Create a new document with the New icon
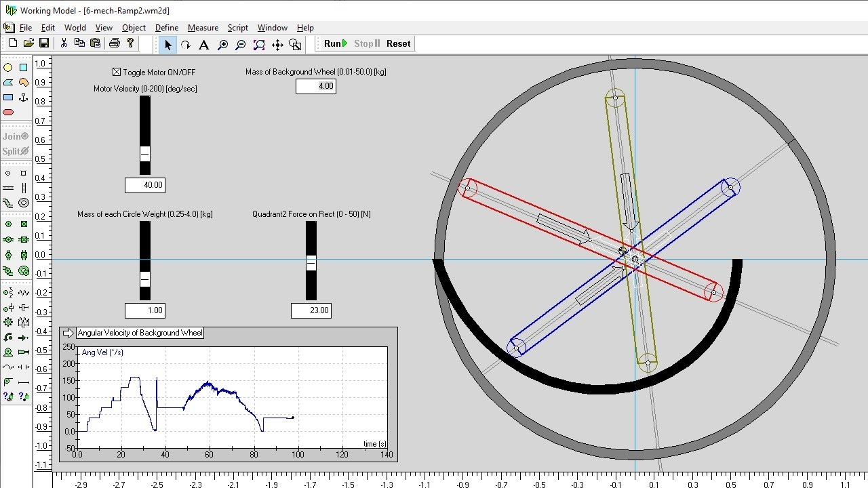The image size is (868, 488). pyautogui.click(x=13, y=43)
